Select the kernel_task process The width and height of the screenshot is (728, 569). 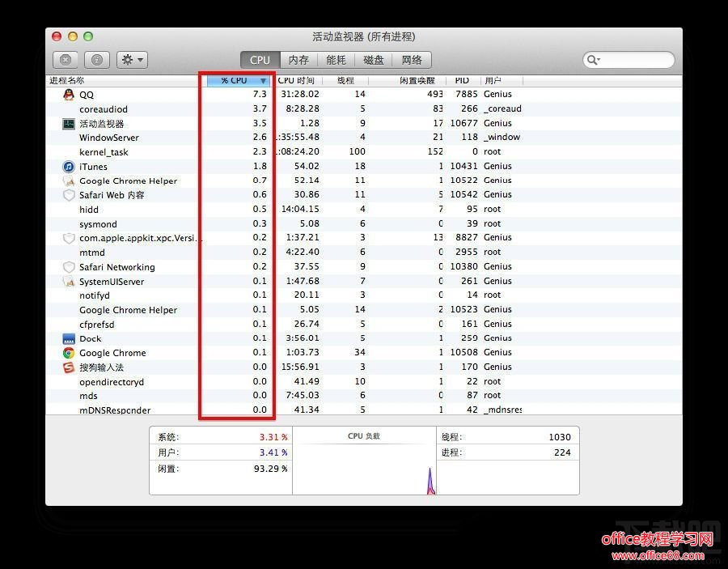(363, 152)
